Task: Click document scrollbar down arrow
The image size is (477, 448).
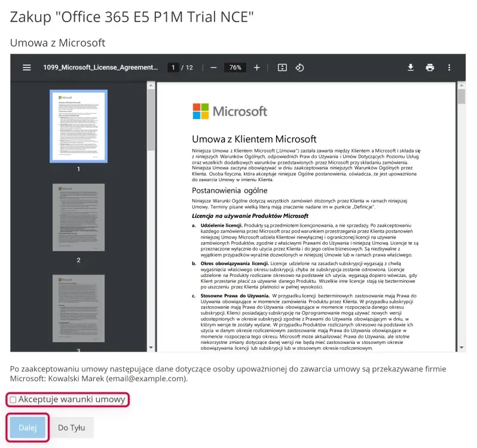Action: [x=461, y=348]
